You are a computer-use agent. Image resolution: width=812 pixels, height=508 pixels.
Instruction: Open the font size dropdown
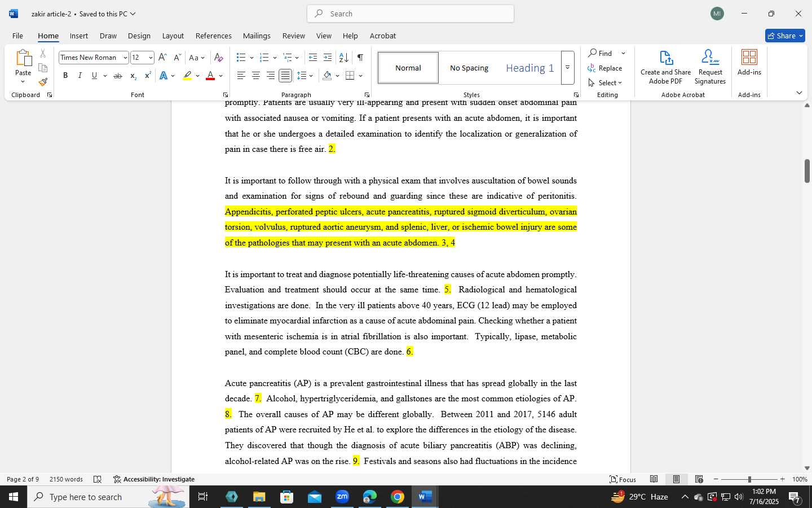[151, 58]
